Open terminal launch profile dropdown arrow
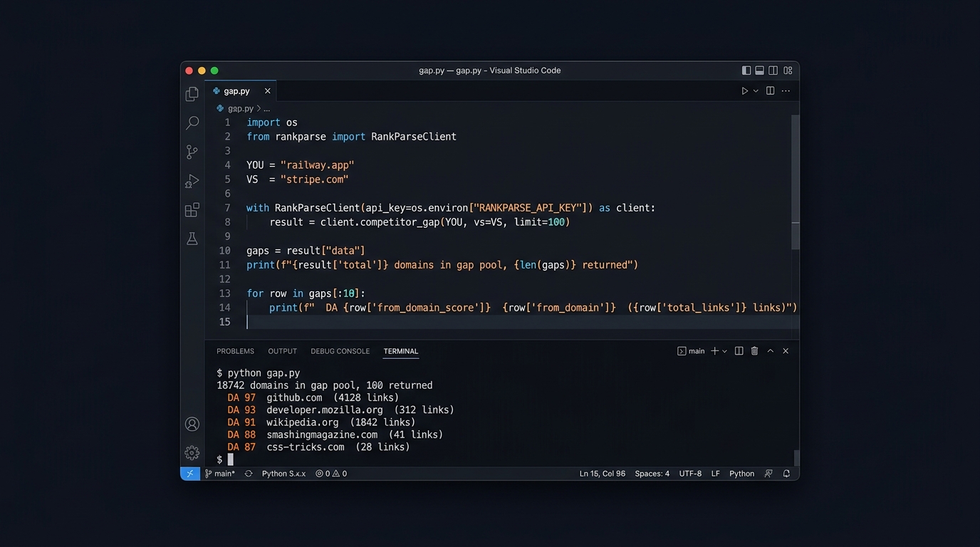This screenshot has height=547, width=980. [725, 351]
